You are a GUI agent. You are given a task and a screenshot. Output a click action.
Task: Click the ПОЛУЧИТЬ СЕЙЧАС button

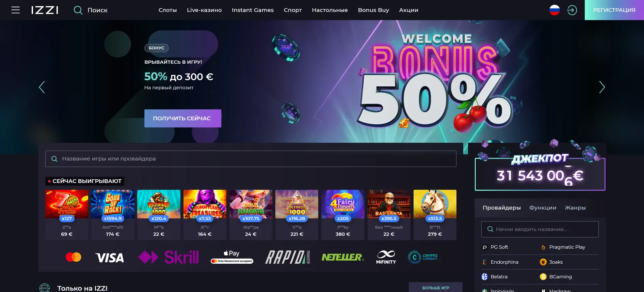click(183, 118)
